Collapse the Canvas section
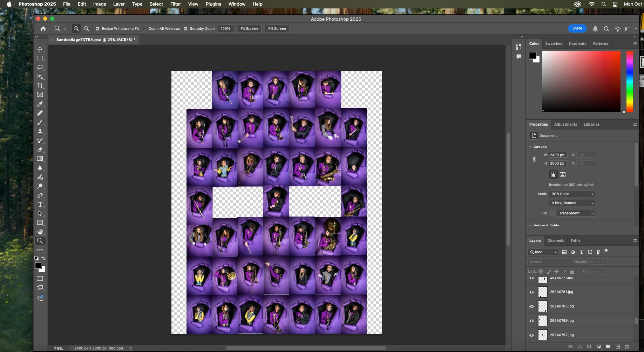644x352 pixels. pos(530,147)
